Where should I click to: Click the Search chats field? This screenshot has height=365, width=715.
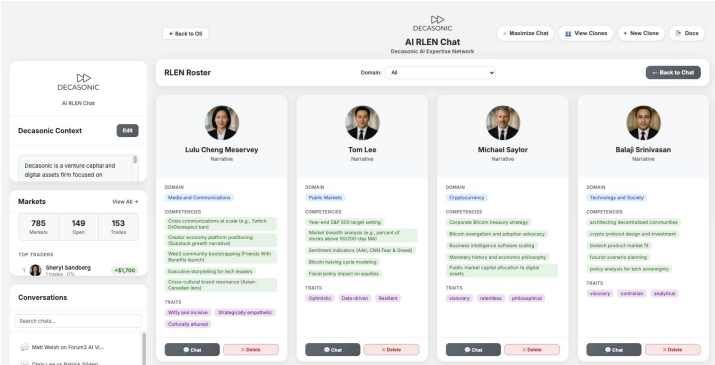click(78, 321)
